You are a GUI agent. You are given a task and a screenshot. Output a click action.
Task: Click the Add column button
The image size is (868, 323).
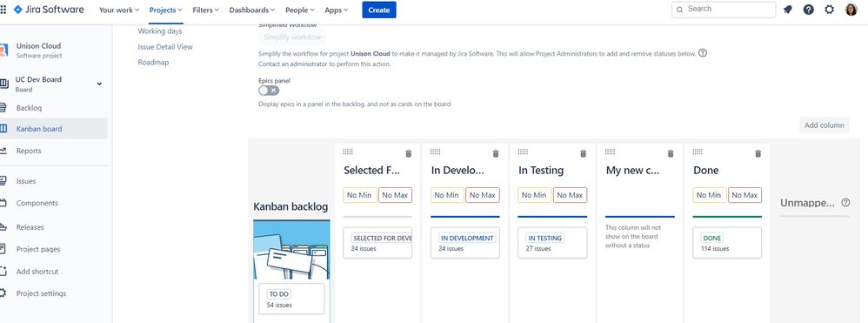(x=825, y=125)
